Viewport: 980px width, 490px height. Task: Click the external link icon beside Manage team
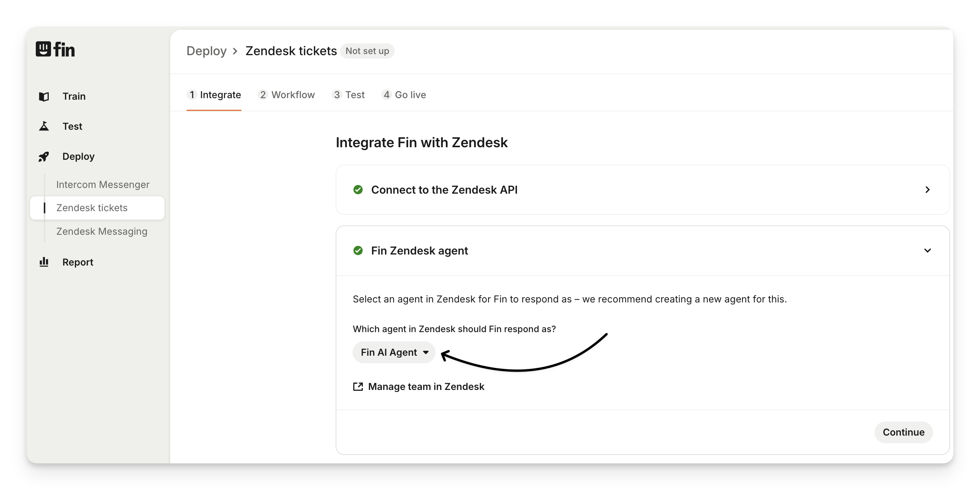(358, 387)
